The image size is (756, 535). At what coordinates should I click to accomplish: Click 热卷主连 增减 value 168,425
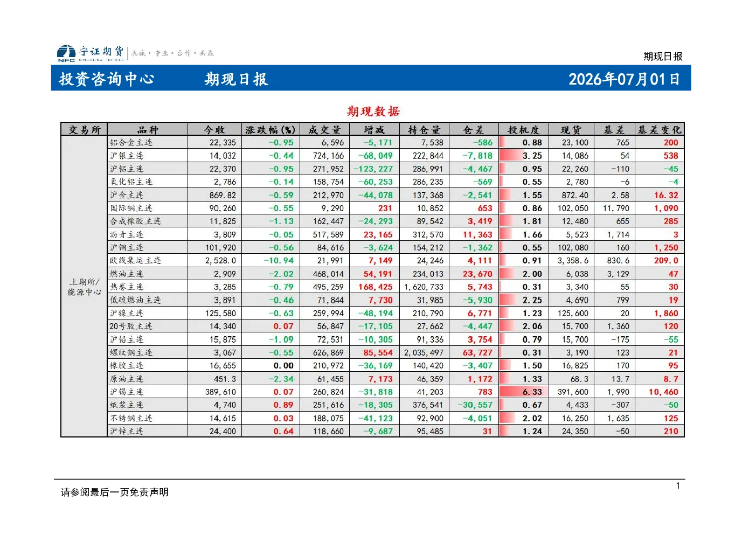point(376,287)
